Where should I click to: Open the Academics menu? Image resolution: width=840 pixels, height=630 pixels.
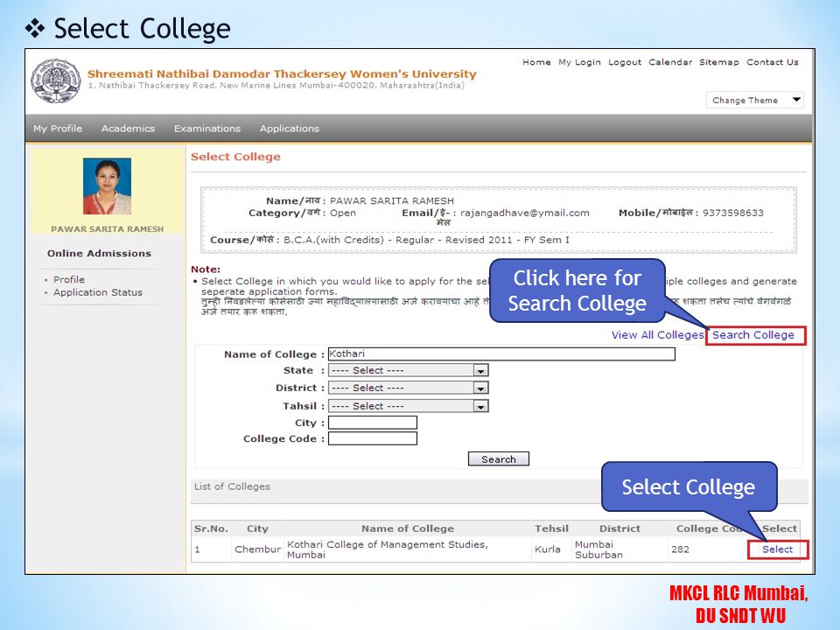click(128, 129)
